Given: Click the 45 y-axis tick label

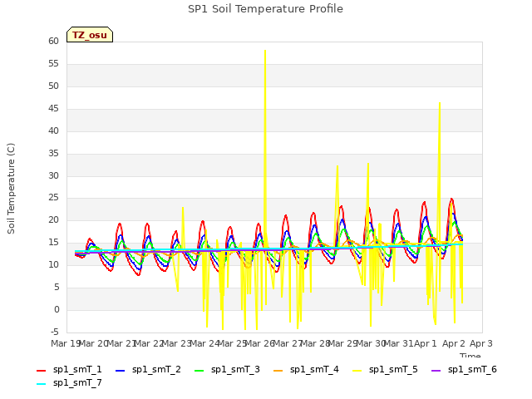Looking at the screenshot, I should pos(53,109).
